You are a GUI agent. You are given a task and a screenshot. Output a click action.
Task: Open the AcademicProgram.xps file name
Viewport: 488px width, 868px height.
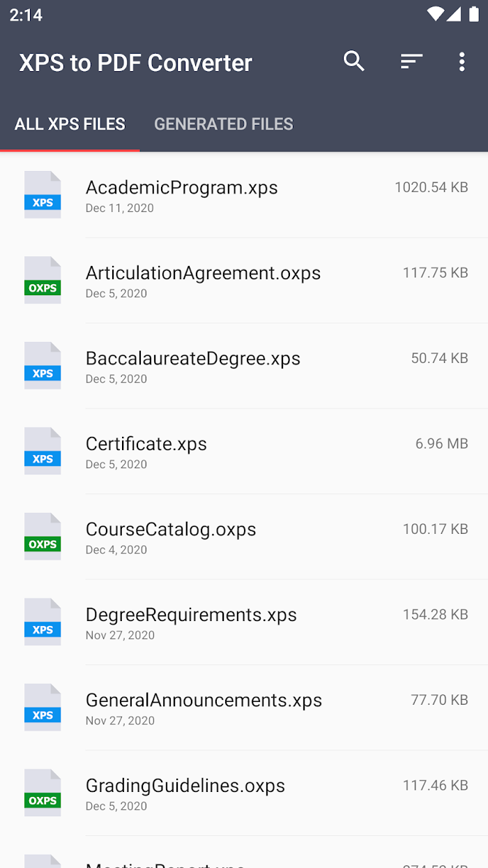[x=181, y=188]
